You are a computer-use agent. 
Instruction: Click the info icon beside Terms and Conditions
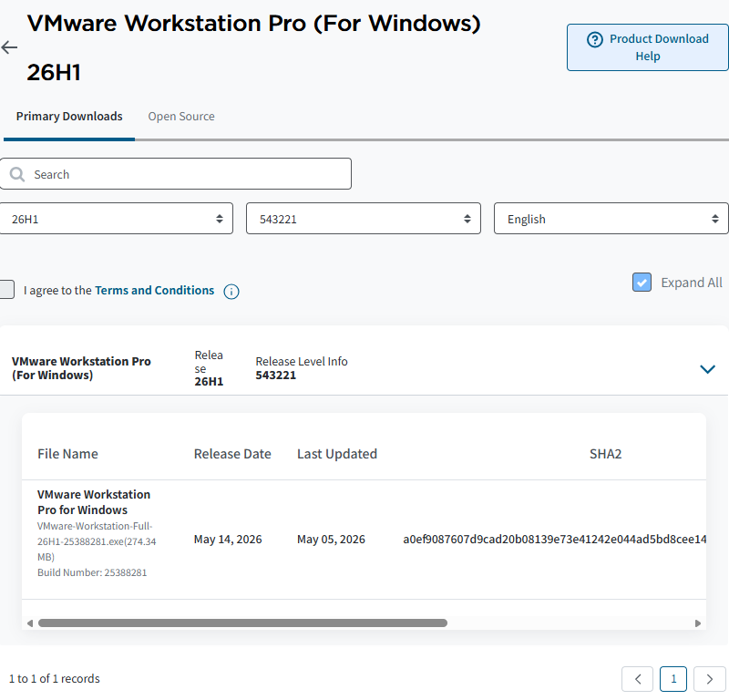point(231,292)
